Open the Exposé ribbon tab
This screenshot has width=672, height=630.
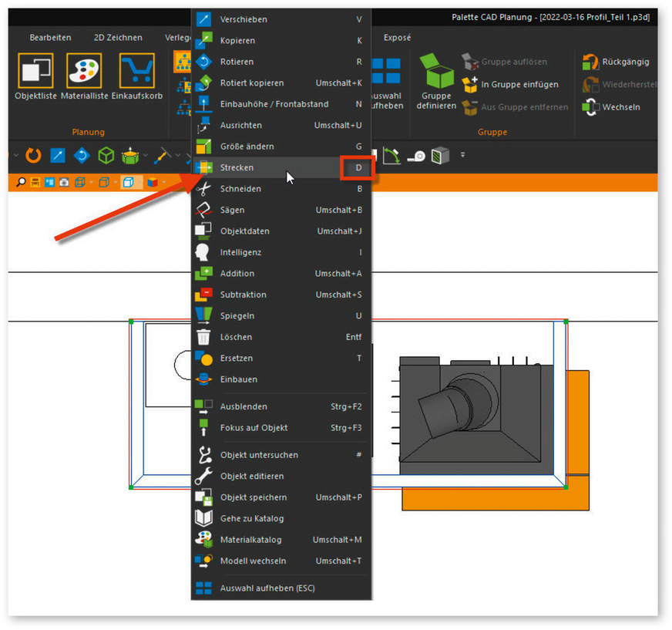tap(397, 38)
